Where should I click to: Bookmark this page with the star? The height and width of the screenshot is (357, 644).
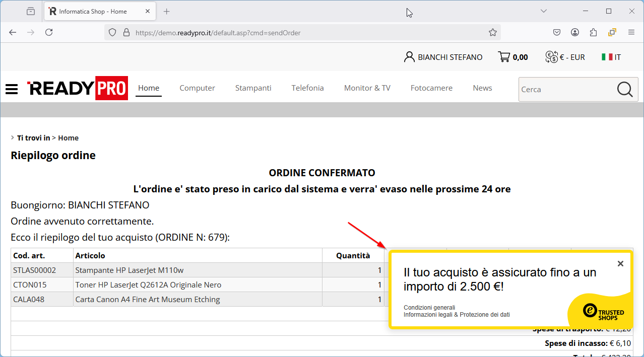click(x=493, y=32)
